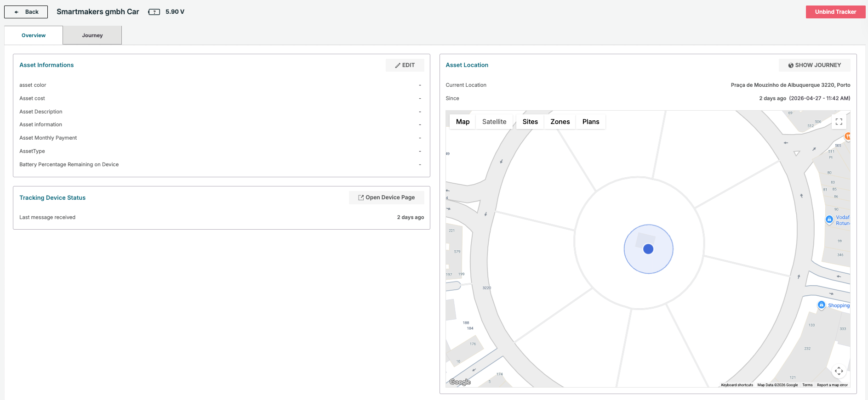Click the Vodafone shop map pin
The height and width of the screenshot is (400, 868).
click(x=829, y=220)
